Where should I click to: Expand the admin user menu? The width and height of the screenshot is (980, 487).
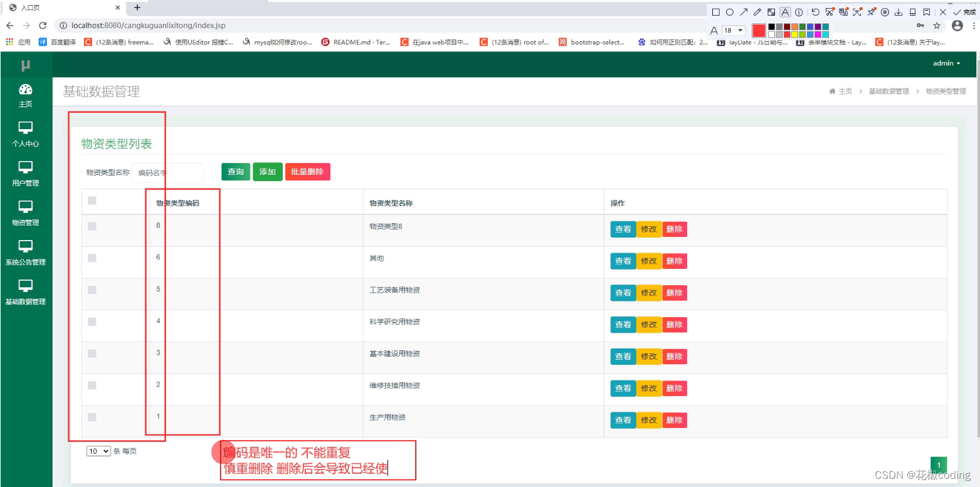point(946,63)
